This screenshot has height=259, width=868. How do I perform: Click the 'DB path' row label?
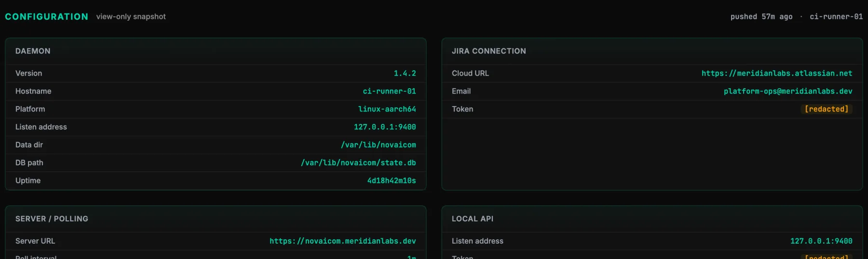tap(29, 163)
